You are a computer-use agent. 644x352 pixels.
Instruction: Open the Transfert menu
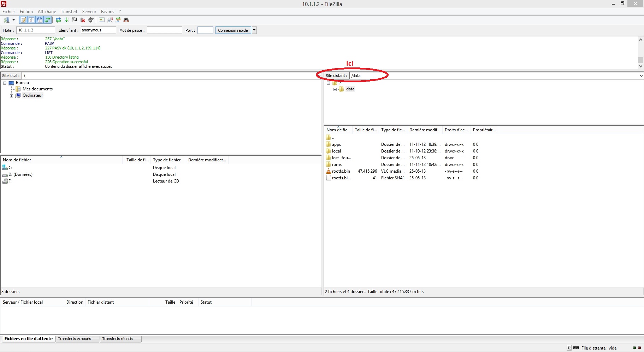pyautogui.click(x=69, y=12)
